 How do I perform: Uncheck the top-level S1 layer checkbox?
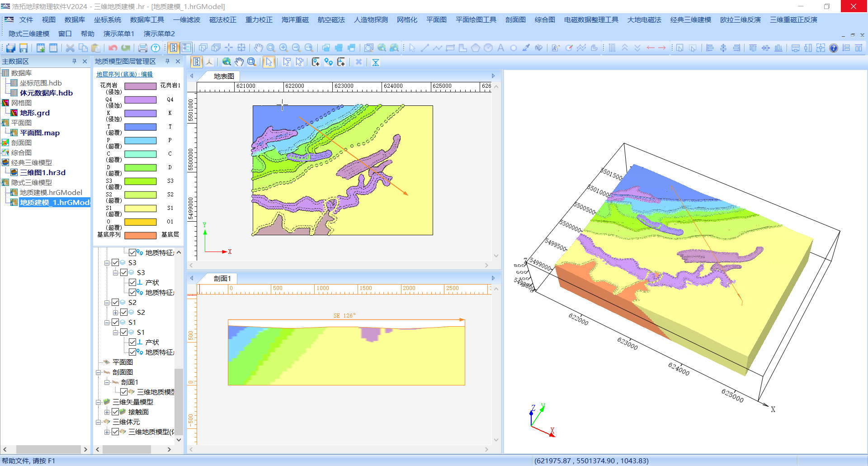click(115, 322)
